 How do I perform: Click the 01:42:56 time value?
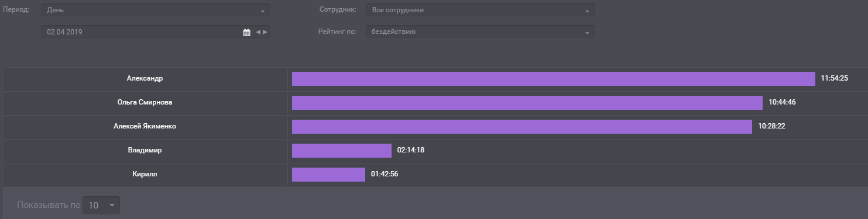(x=385, y=174)
